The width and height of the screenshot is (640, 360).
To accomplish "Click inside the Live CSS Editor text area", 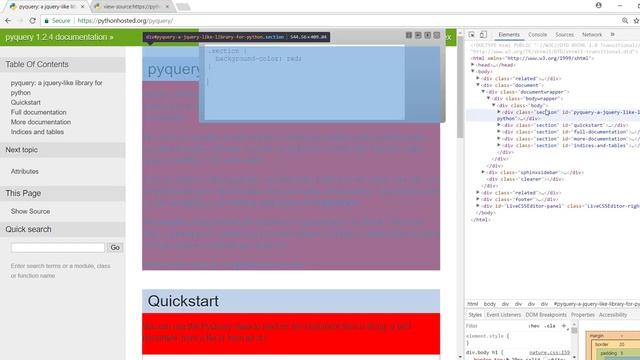I will tap(304, 83).
